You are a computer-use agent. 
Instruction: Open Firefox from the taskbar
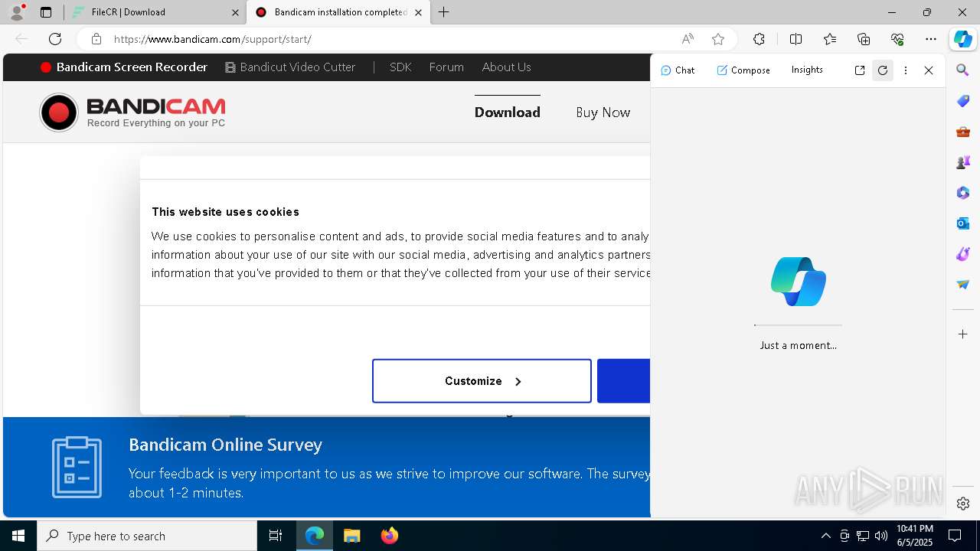390,536
